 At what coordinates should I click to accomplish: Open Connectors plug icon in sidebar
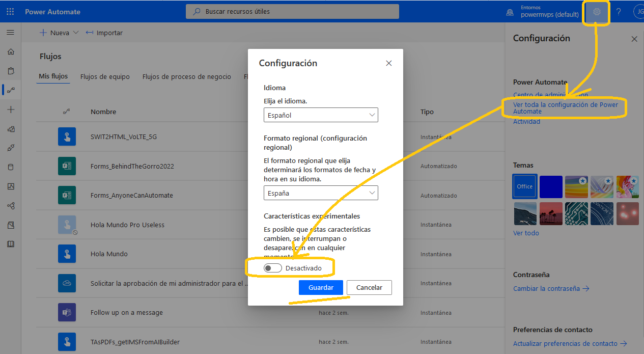tap(11, 148)
